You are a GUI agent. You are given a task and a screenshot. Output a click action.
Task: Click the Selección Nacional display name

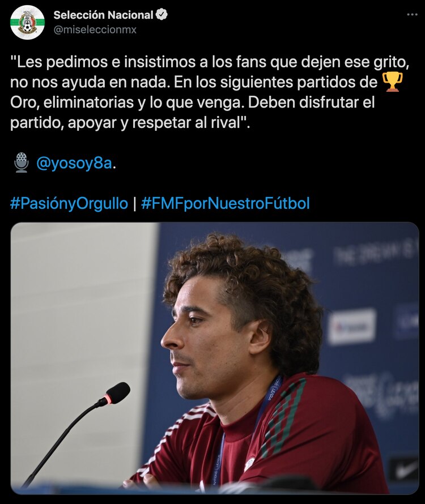[103, 15]
